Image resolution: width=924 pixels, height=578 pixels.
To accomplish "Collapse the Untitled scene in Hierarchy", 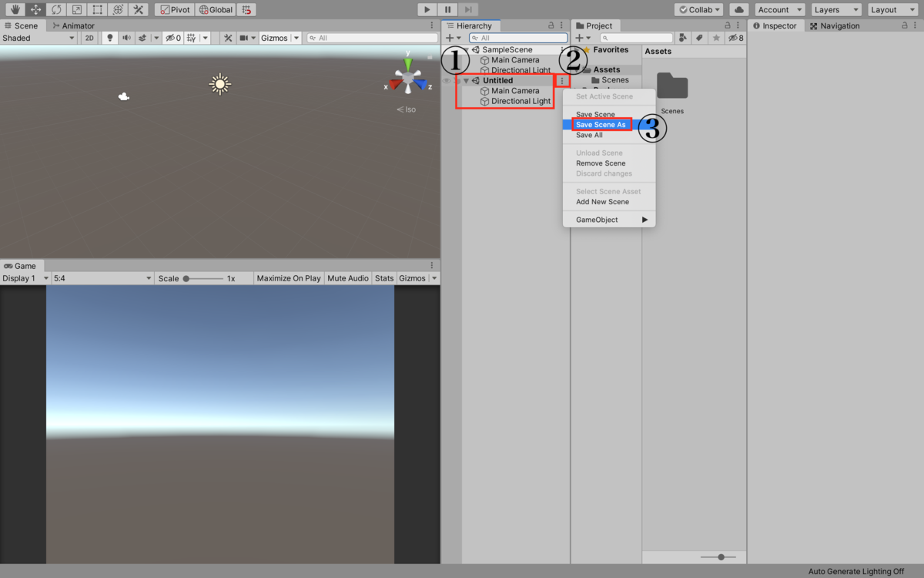I will click(x=466, y=81).
